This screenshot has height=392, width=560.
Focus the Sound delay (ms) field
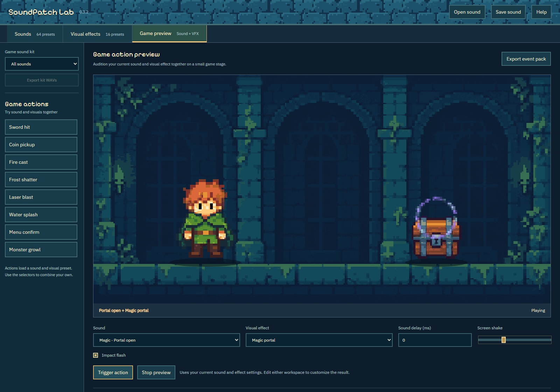coord(435,340)
